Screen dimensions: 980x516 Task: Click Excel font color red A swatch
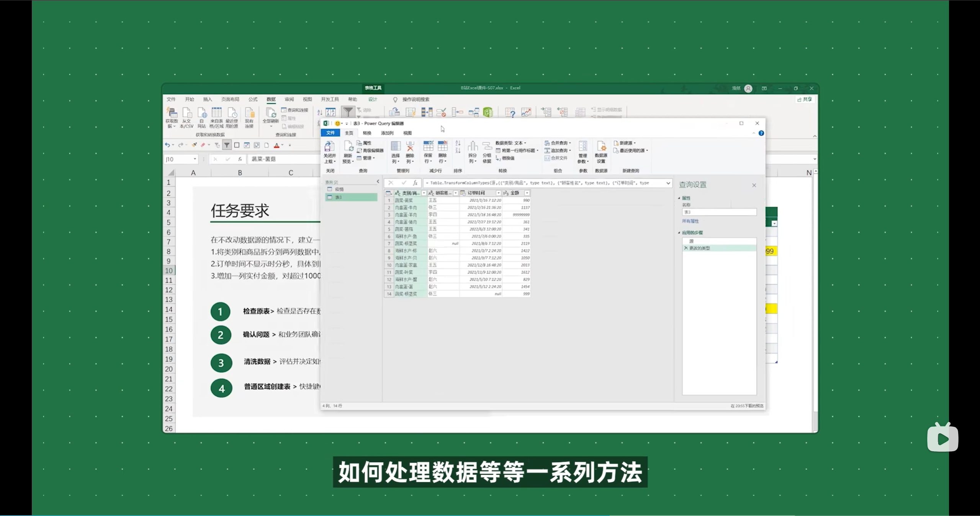click(276, 145)
